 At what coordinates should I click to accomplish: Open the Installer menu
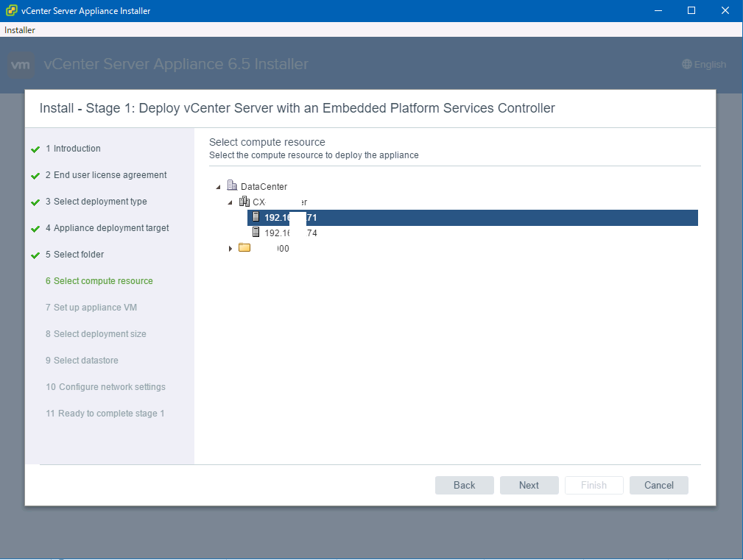(20, 30)
